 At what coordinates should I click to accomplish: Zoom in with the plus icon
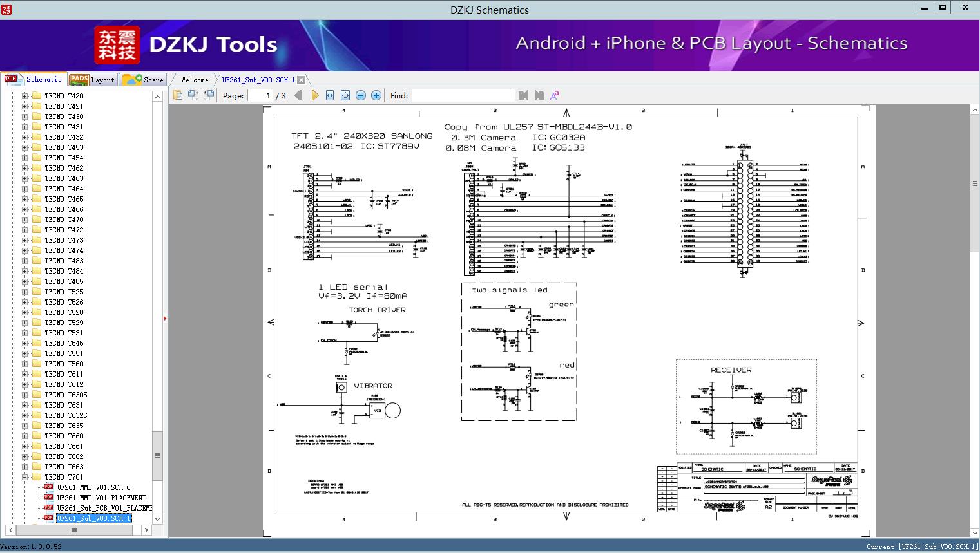(376, 95)
